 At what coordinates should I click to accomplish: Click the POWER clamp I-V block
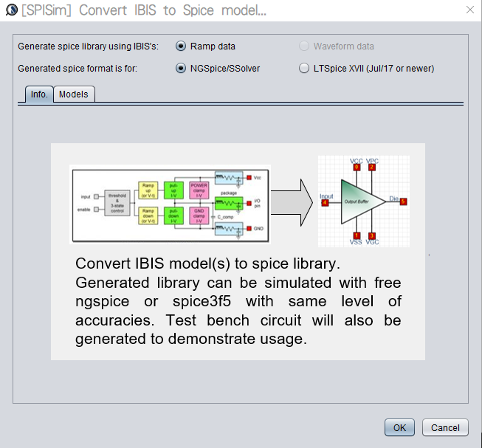coord(199,189)
